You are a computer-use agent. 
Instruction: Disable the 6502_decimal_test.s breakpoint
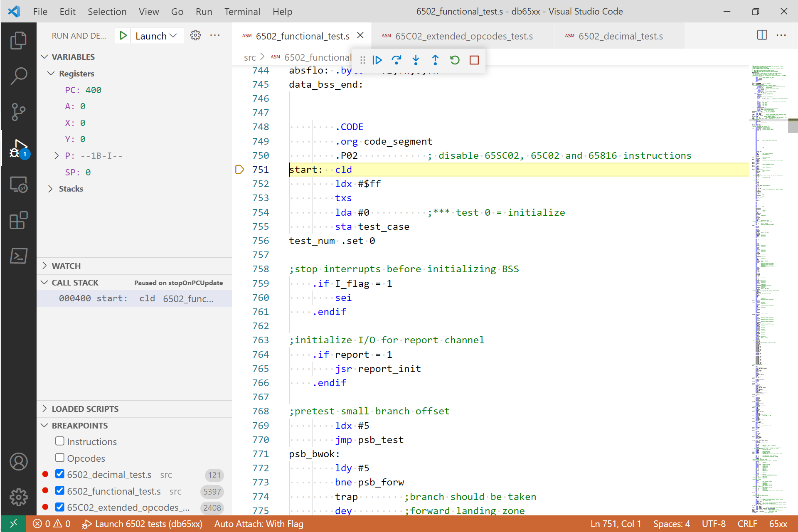point(60,474)
